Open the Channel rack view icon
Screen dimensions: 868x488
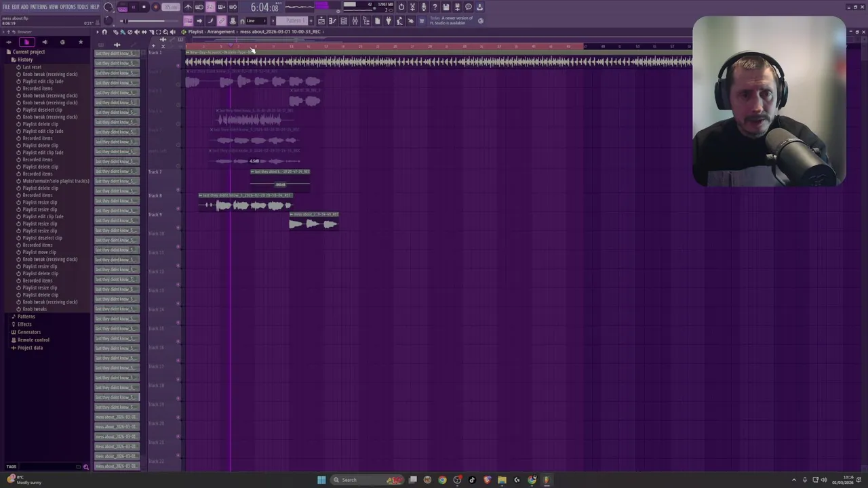click(x=344, y=21)
